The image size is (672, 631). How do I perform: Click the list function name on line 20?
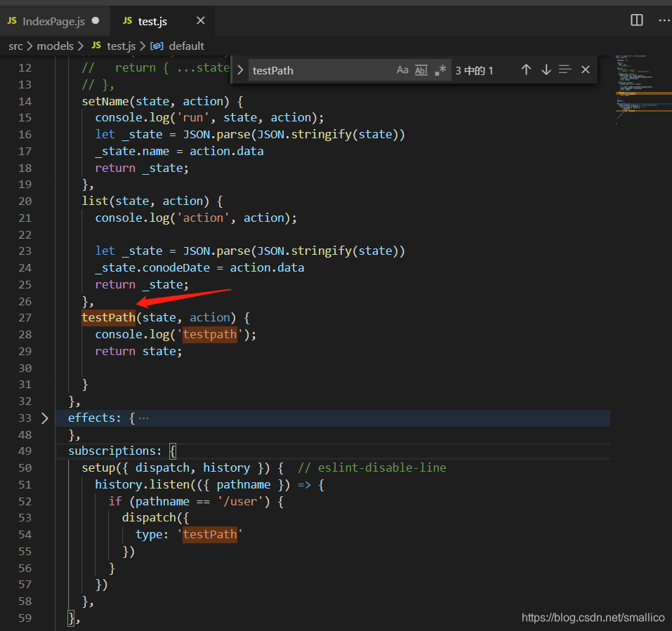pos(95,201)
